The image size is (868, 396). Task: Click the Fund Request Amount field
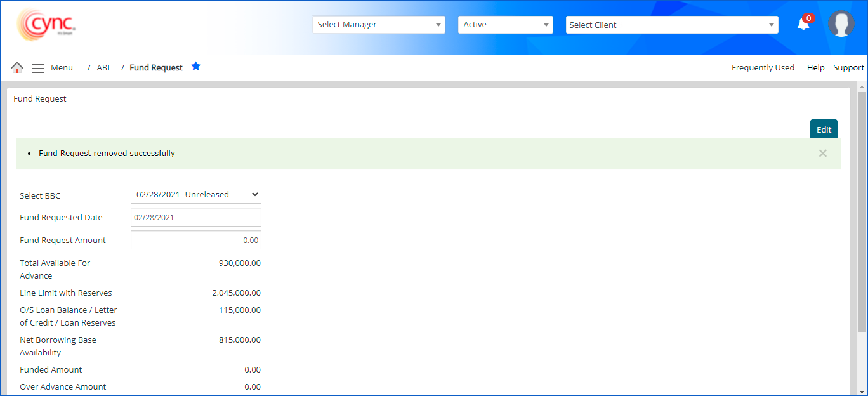tap(195, 241)
